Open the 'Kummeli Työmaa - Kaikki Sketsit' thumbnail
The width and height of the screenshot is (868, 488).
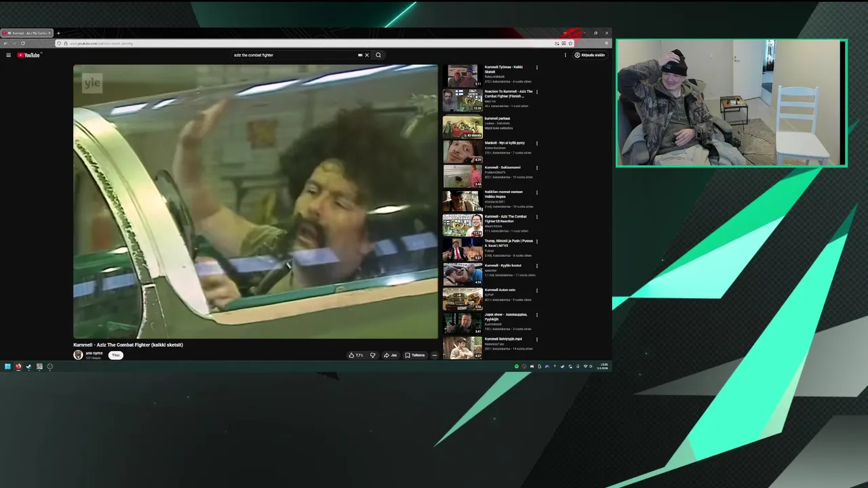tap(462, 76)
